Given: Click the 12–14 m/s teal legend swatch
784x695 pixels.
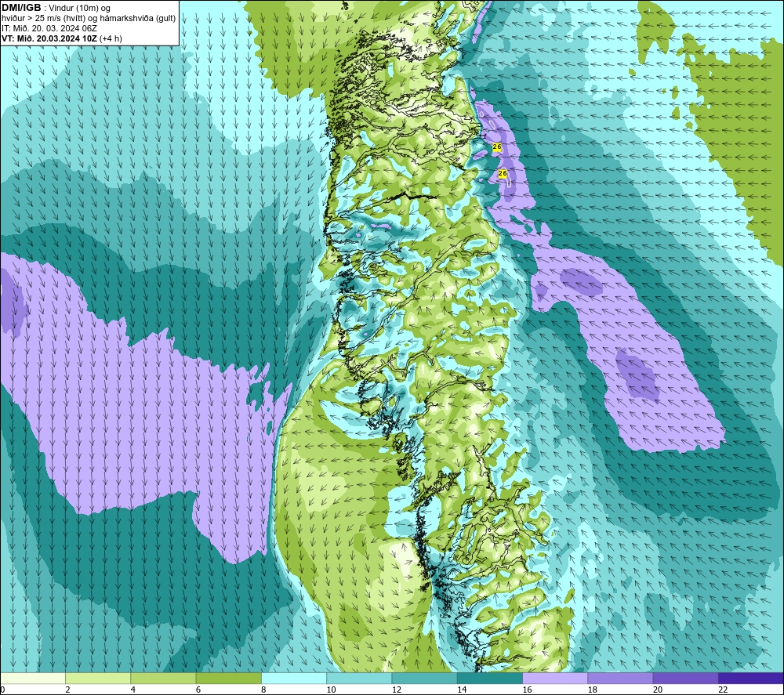Looking at the screenshot, I should coord(424,678).
